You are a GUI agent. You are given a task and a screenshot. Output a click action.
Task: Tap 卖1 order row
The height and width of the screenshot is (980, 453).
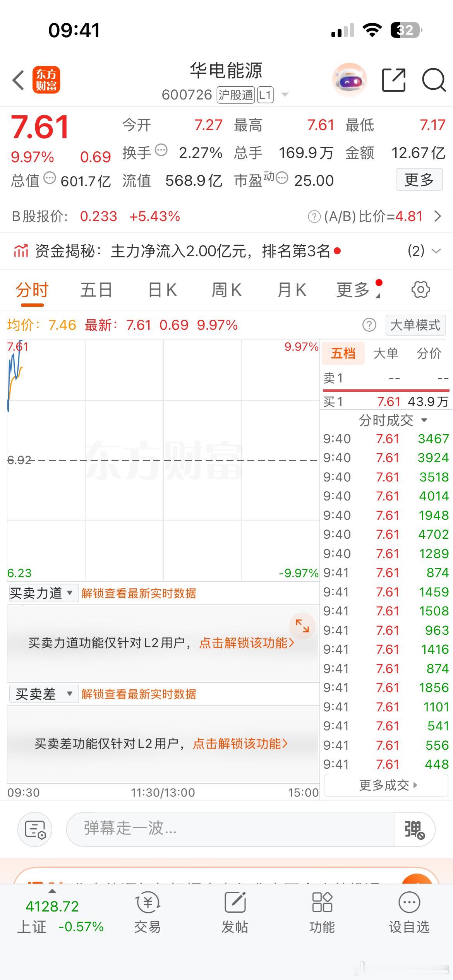coord(386,378)
